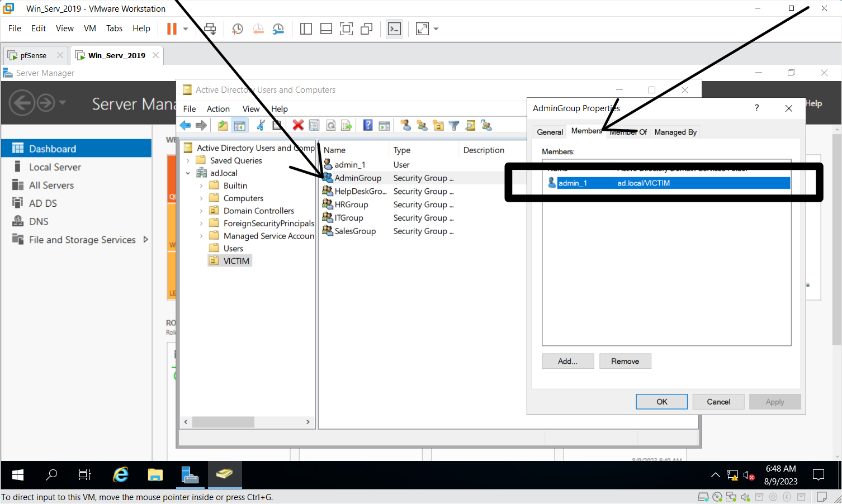Expand the Builtin container
This screenshot has width=842, height=504.
click(x=201, y=186)
